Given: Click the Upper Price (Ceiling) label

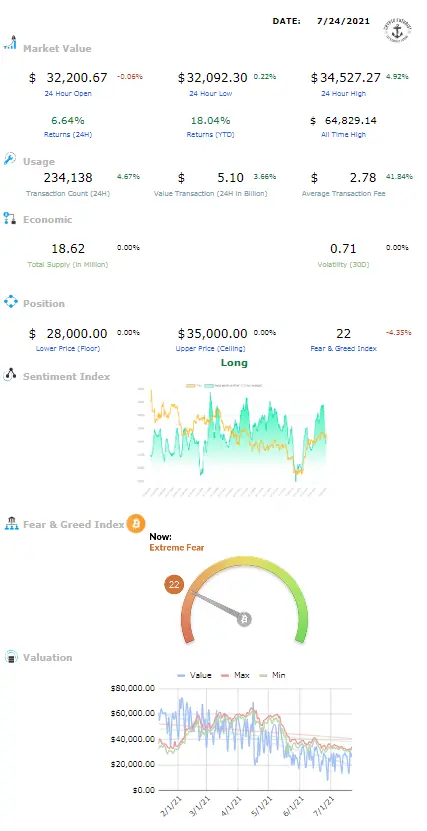Looking at the screenshot, I should coord(211,349).
